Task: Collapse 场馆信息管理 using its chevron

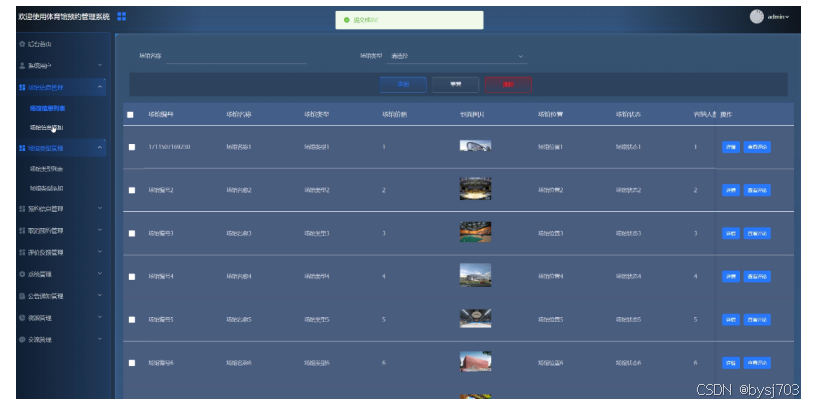Action: [x=100, y=87]
